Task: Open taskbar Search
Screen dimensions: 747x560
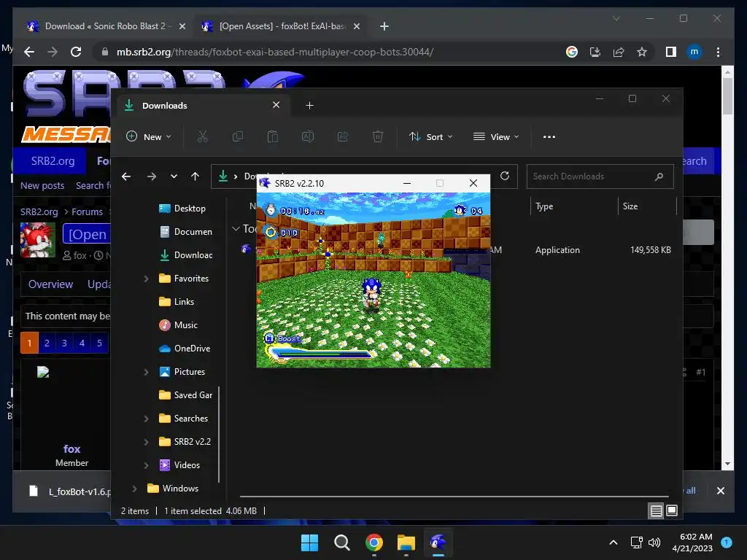Action: [x=341, y=542]
